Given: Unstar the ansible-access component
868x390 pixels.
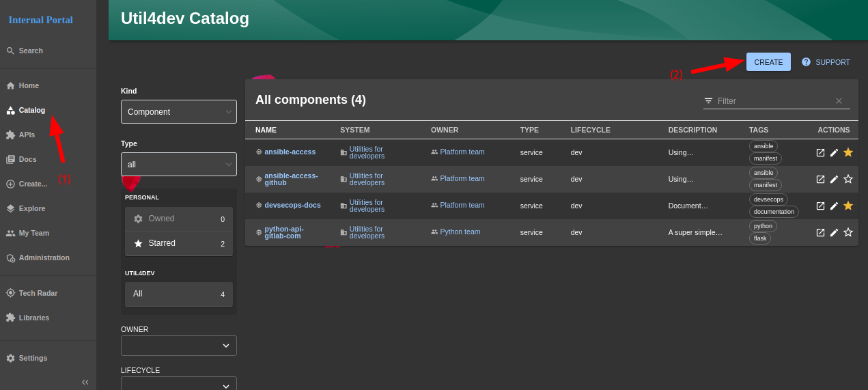Looking at the screenshot, I should (x=848, y=152).
